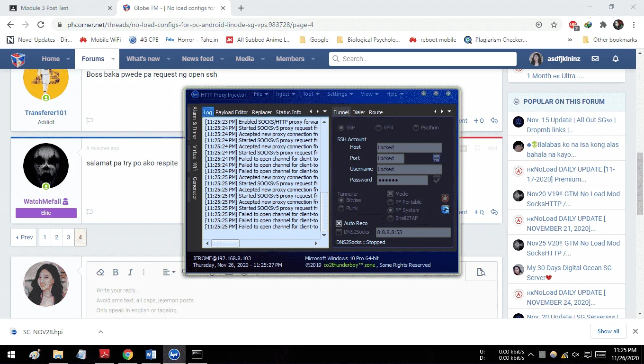Click the save icon beside the Port field

437,158
